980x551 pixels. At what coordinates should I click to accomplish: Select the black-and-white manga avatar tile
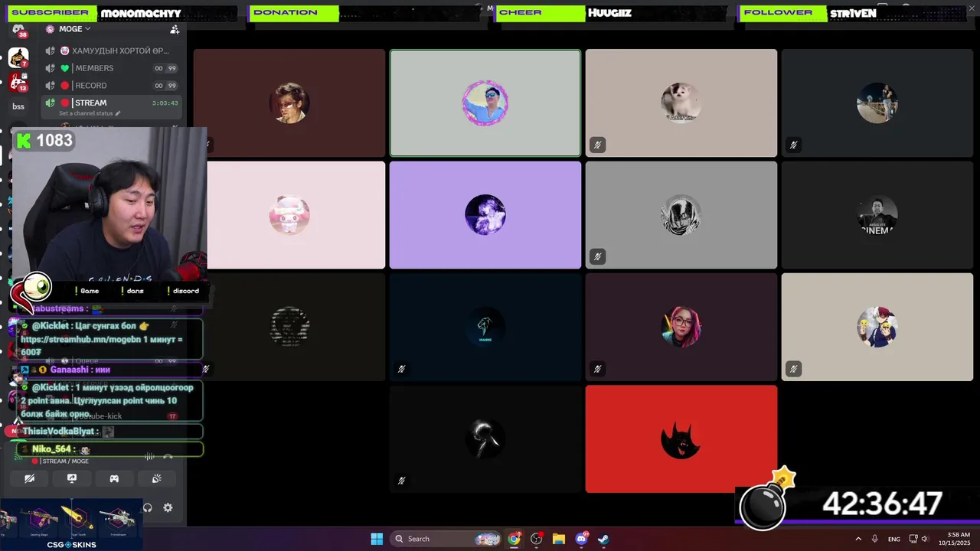click(x=681, y=215)
